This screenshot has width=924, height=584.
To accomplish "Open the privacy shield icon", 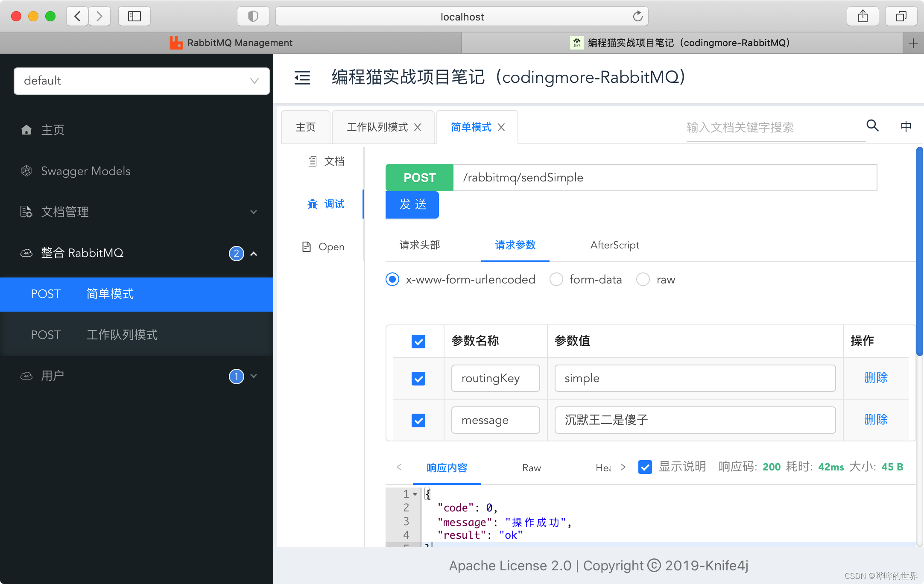I will [253, 17].
